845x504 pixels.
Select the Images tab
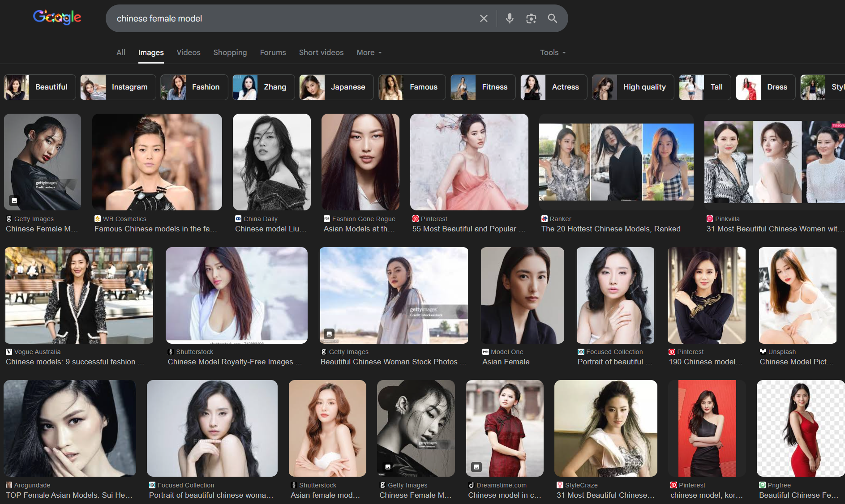pyautogui.click(x=151, y=52)
